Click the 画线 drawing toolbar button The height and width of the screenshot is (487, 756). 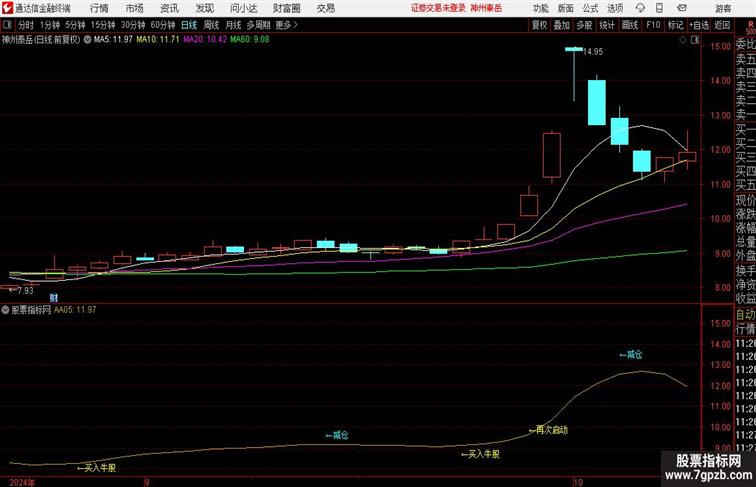tap(630, 25)
